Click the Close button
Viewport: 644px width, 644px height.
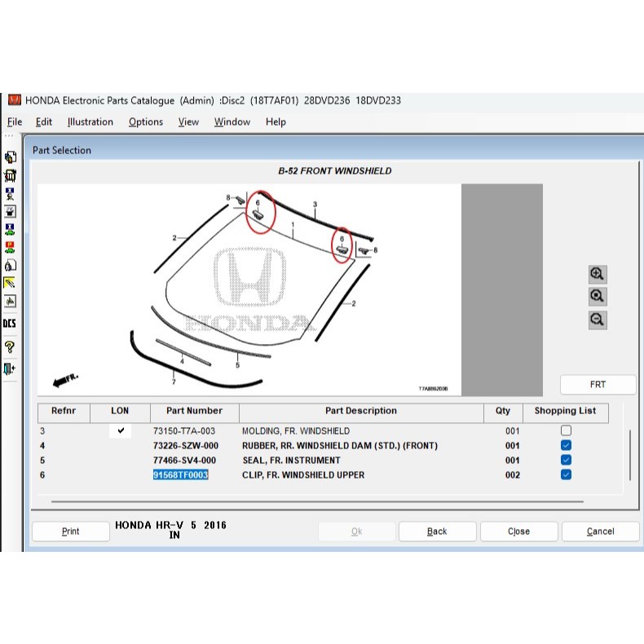(x=518, y=532)
